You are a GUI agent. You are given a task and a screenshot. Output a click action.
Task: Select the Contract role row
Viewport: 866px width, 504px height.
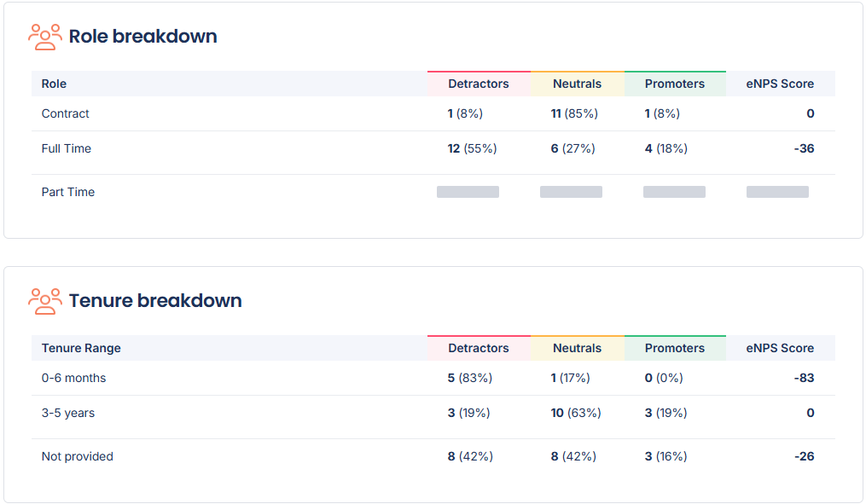(x=66, y=113)
